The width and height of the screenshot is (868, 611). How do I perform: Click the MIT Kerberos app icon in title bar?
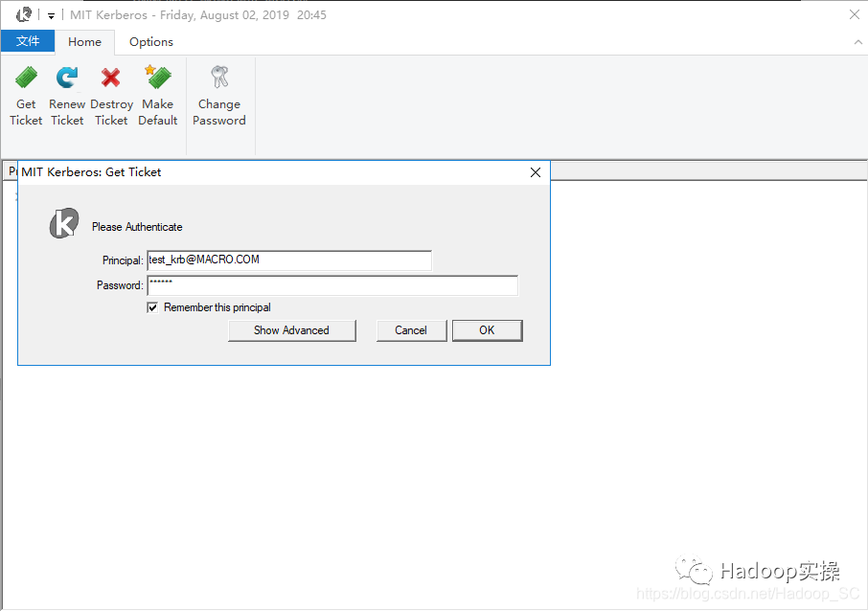pos(24,15)
